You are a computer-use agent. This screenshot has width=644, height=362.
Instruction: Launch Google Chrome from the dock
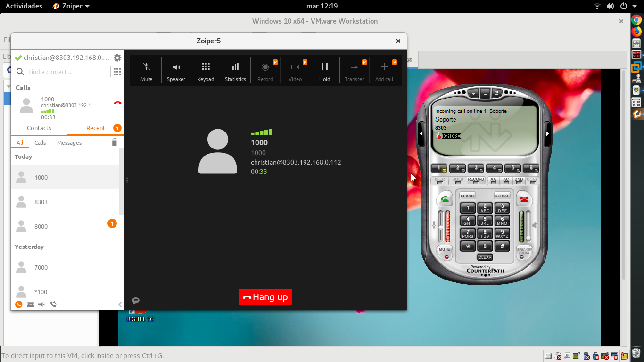point(637,20)
